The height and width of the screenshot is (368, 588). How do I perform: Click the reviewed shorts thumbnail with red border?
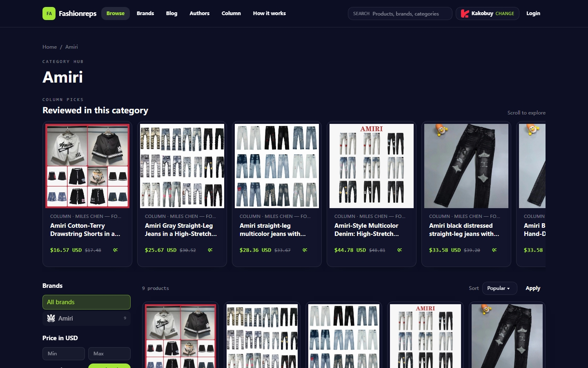point(87,166)
